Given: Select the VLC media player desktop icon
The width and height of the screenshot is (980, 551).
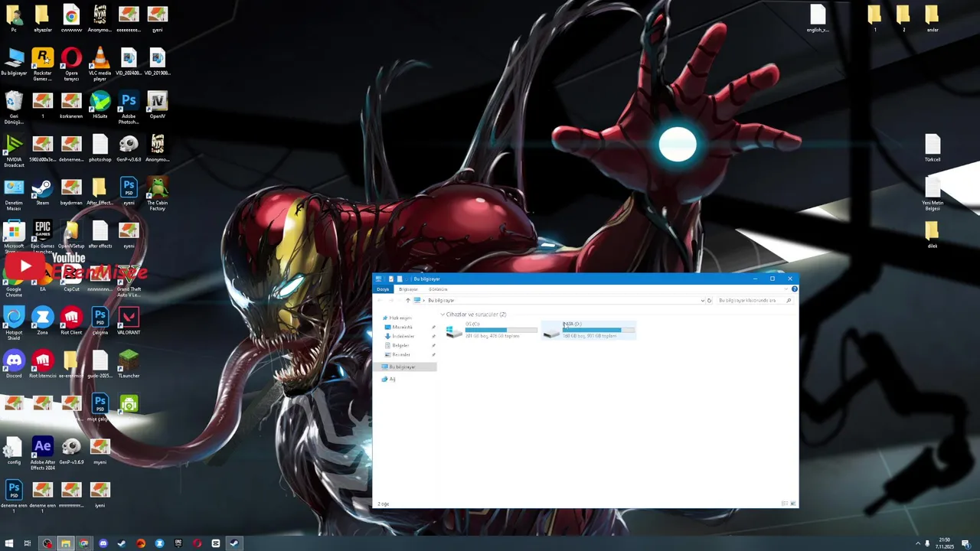Looking at the screenshot, I should (x=100, y=64).
